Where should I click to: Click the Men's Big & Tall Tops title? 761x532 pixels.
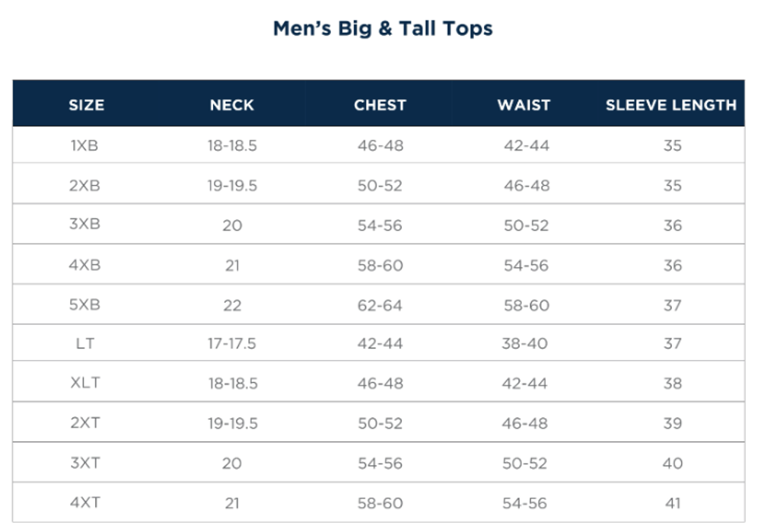(x=383, y=29)
